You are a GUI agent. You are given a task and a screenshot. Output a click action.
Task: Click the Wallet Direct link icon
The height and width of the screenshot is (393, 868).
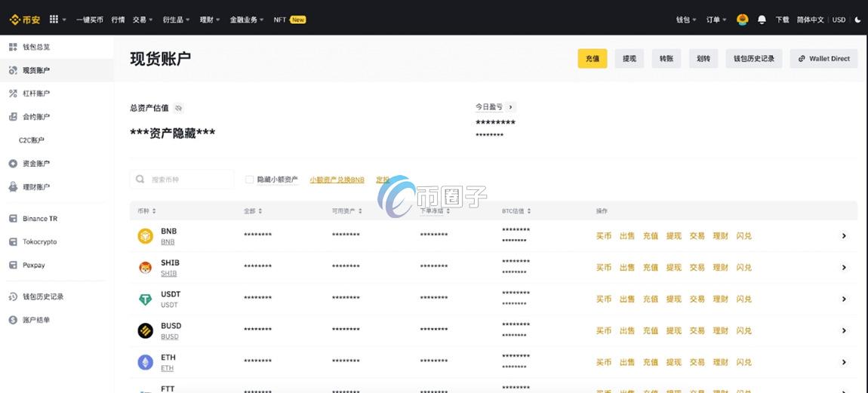tap(802, 59)
